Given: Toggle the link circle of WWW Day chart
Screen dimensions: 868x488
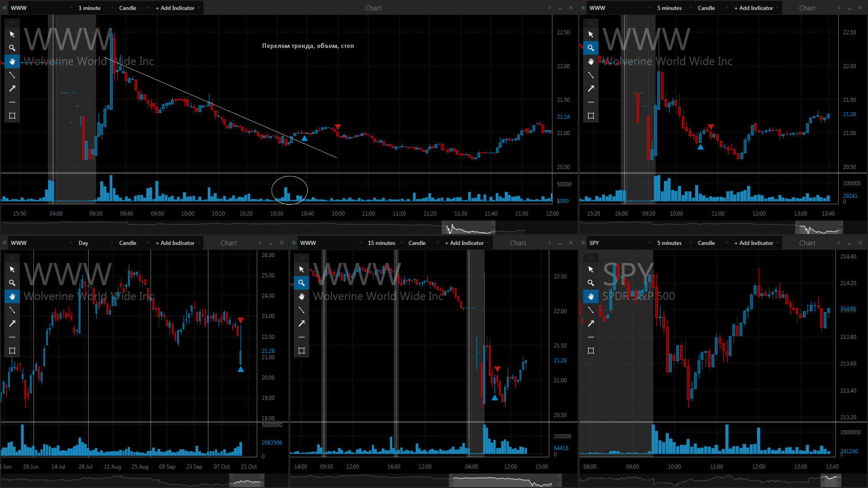Looking at the screenshot, I should point(5,243).
